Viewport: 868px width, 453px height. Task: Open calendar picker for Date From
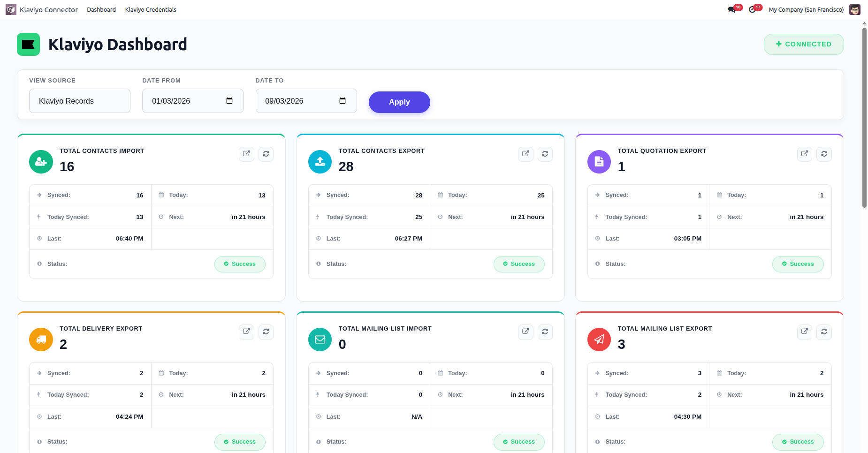point(229,101)
